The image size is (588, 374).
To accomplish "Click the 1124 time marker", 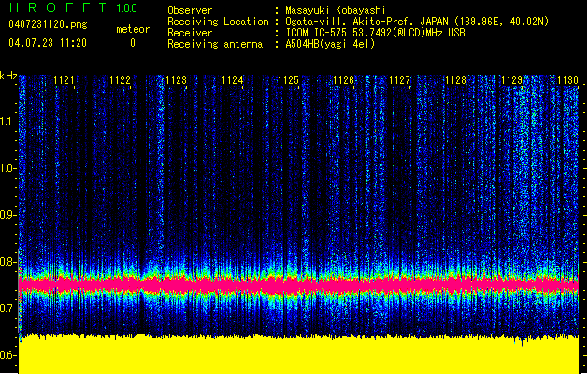I will coord(232,80).
